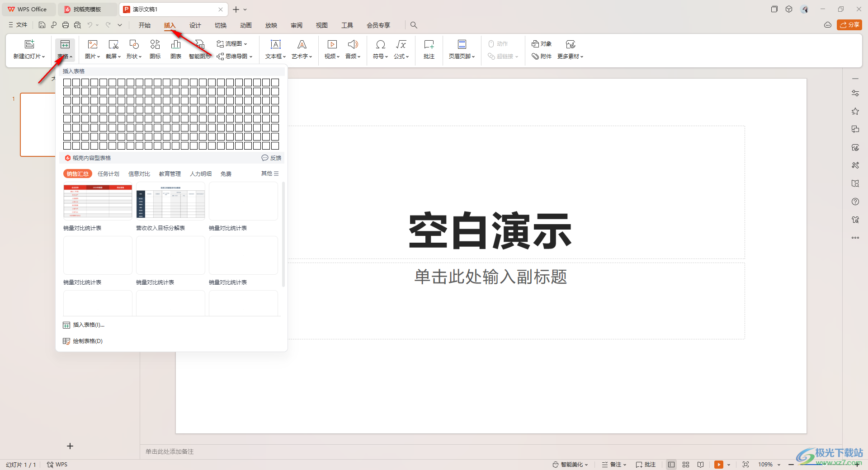Toggle fit slide to window icon

pos(745,465)
